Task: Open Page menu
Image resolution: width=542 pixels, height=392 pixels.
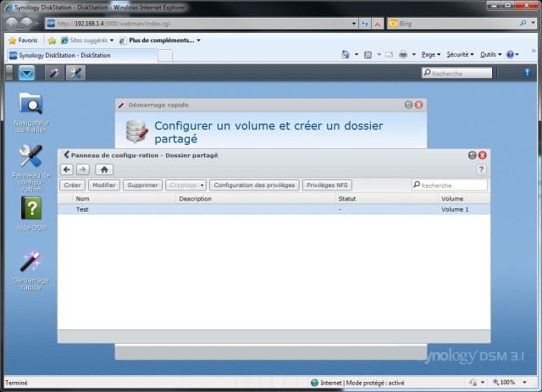Action: point(431,55)
